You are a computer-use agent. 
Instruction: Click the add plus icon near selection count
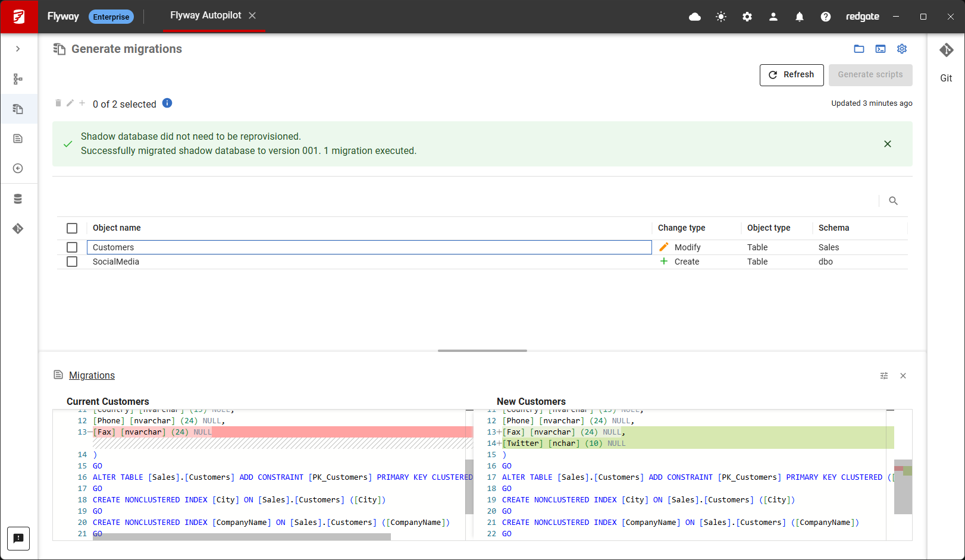pos(82,103)
